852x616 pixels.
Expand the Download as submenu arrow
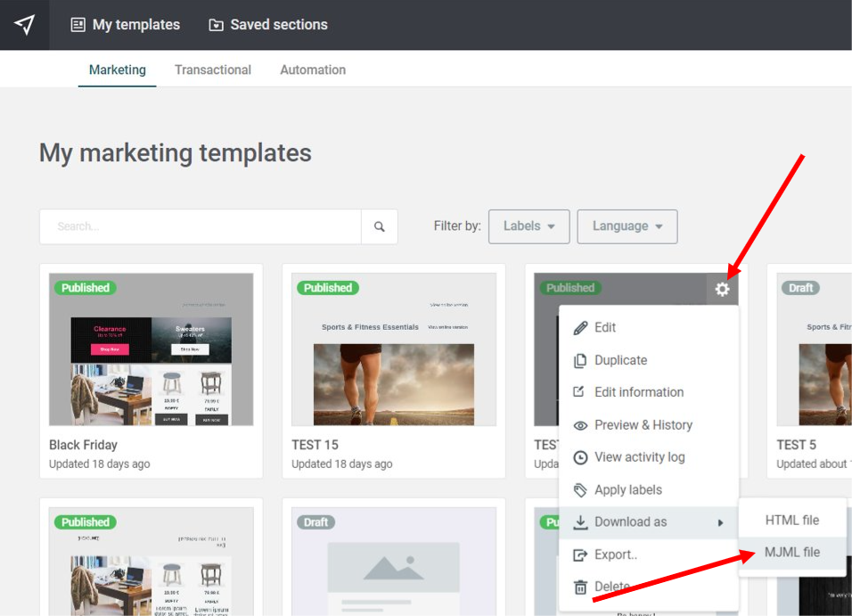click(x=720, y=522)
